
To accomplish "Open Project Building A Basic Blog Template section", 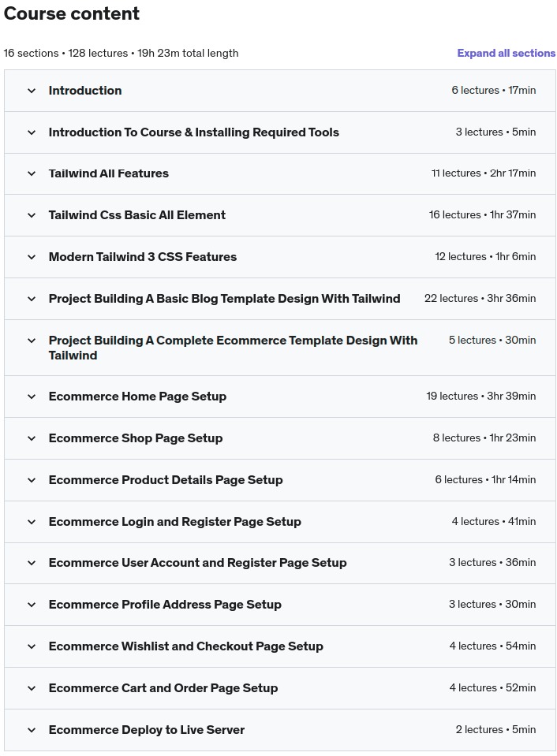I will pyautogui.click(x=224, y=299).
